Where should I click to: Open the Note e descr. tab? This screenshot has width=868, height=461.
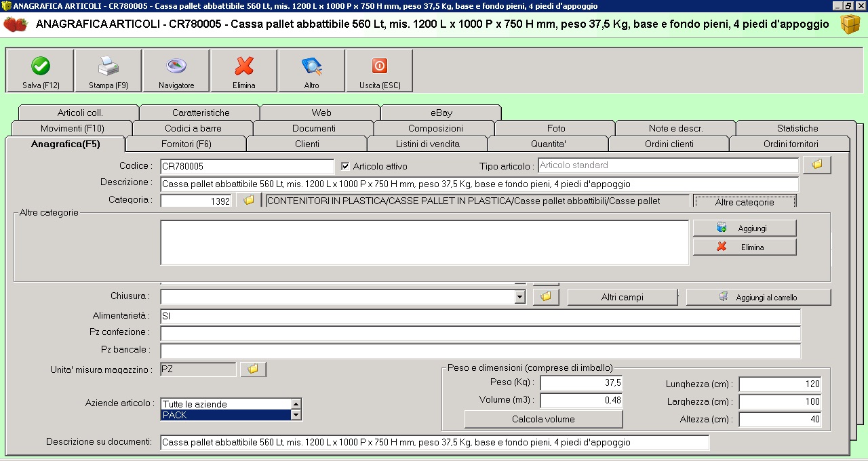click(x=675, y=128)
